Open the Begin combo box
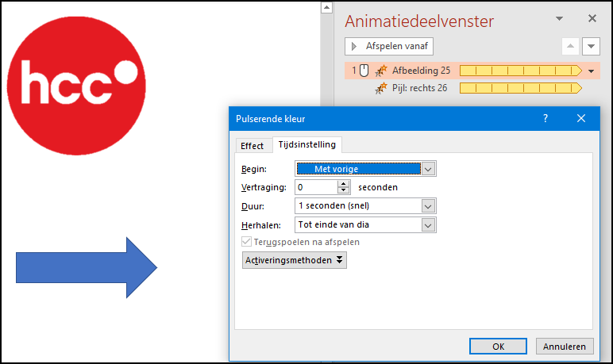Image resolution: width=613 pixels, height=364 pixels. pyautogui.click(x=365, y=169)
